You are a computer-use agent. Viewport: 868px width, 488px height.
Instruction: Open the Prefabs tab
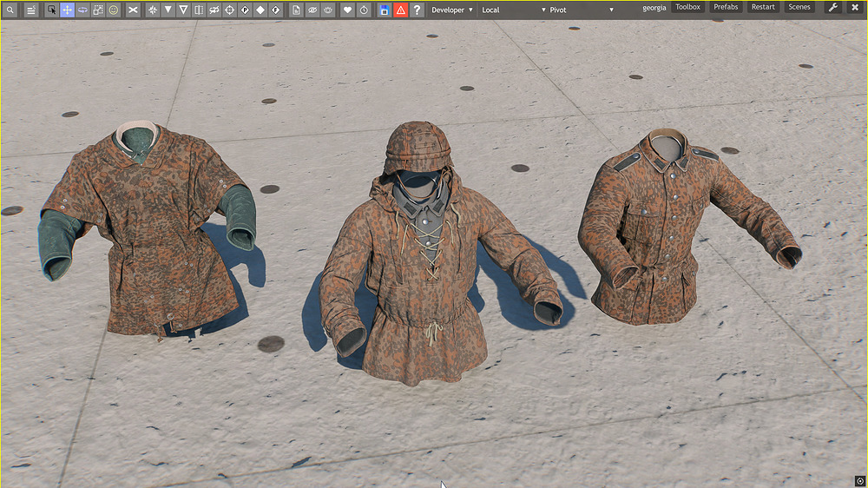pyautogui.click(x=726, y=7)
